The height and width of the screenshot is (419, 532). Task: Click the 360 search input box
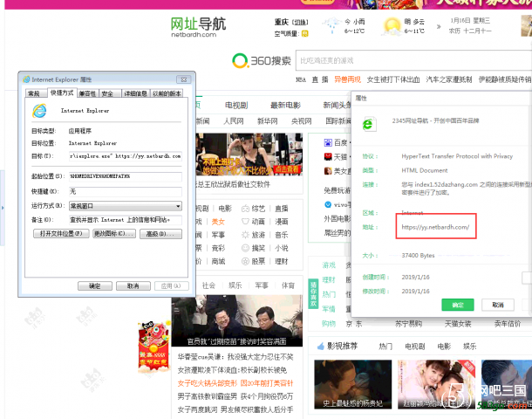(413, 60)
